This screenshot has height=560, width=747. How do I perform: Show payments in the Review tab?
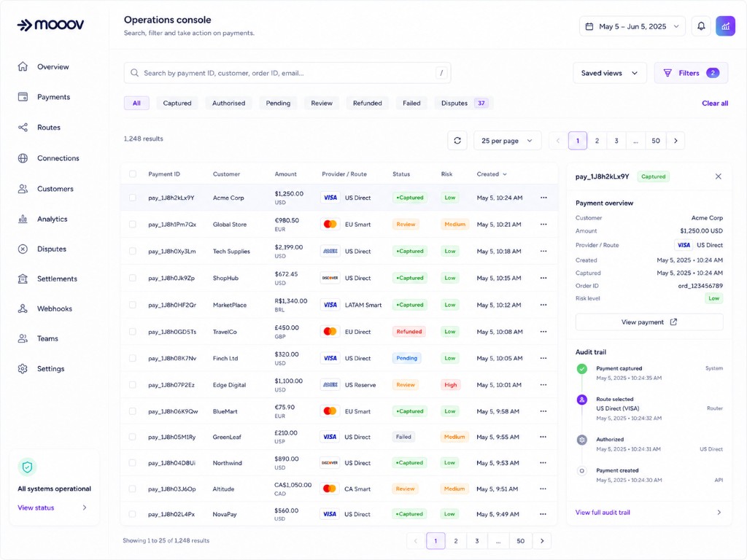coord(322,104)
